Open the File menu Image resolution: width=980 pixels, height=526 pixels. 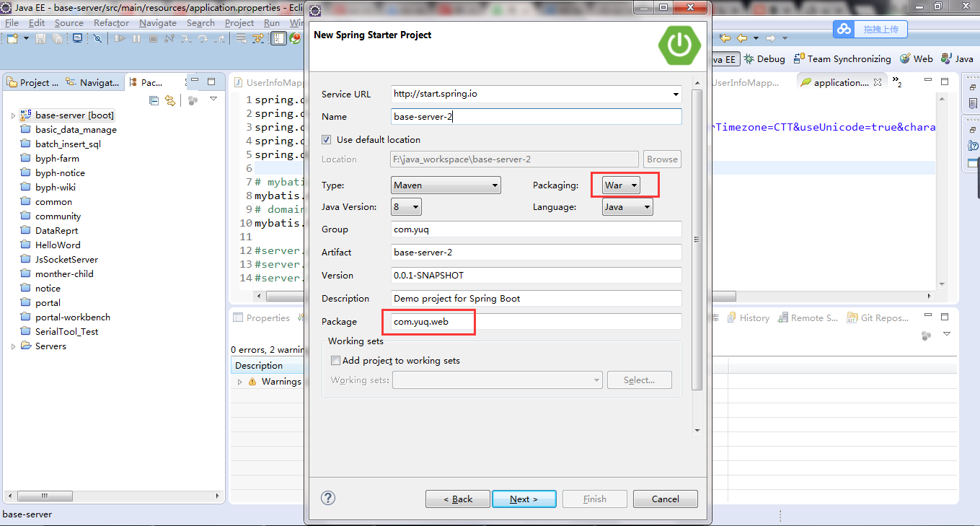tap(12, 22)
